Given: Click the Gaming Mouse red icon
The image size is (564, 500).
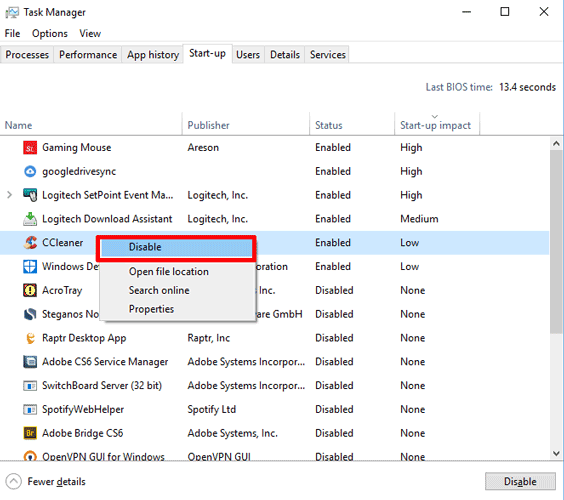Looking at the screenshot, I should pos(30,147).
